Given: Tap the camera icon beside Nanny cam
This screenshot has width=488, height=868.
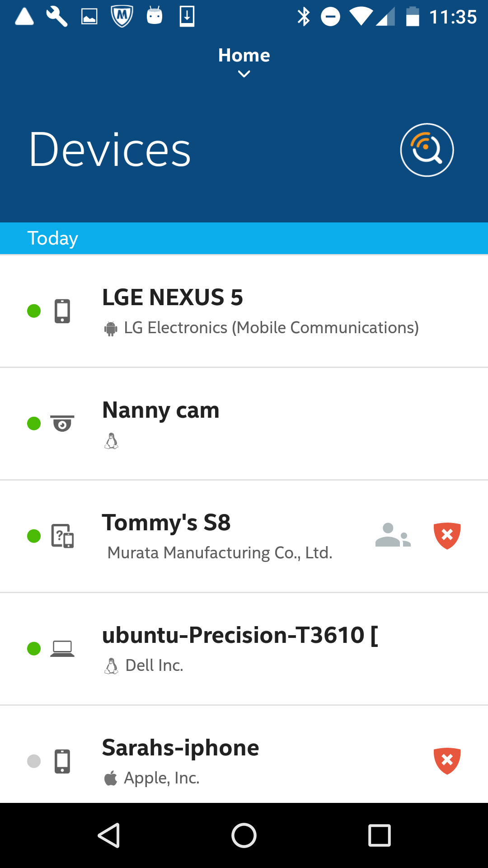Looking at the screenshot, I should pyautogui.click(x=62, y=424).
